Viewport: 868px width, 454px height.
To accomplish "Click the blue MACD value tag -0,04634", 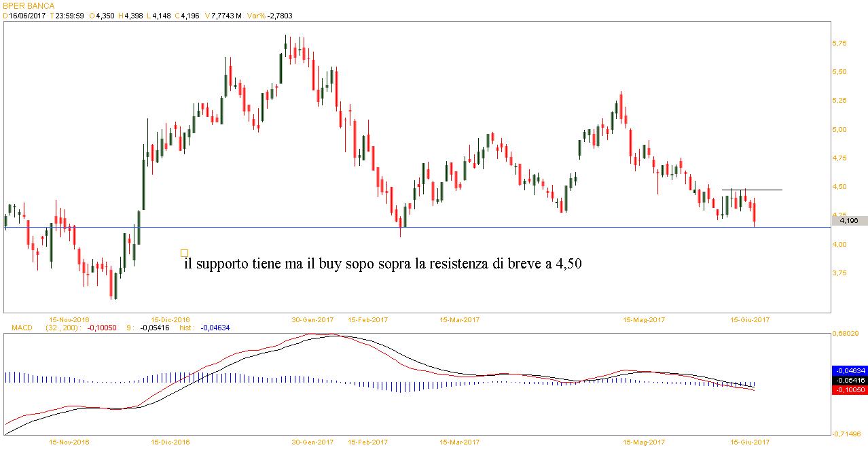I will click(849, 371).
